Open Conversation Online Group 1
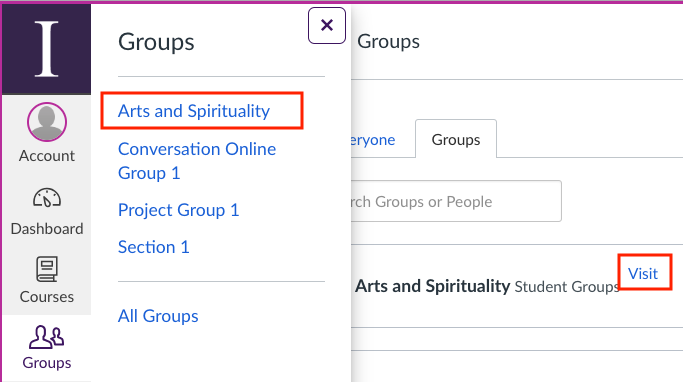This screenshot has height=382, width=683. point(197,161)
